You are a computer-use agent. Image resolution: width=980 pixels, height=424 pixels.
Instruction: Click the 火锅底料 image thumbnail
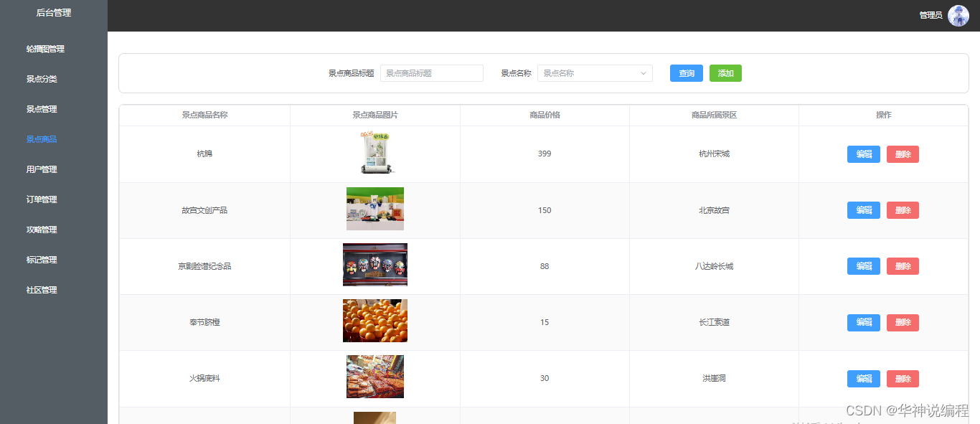pyautogui.click(x=375, y=377)
